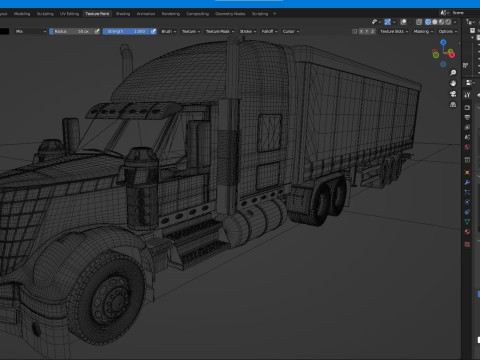Add a new workspace with plus button

[275, 14]
